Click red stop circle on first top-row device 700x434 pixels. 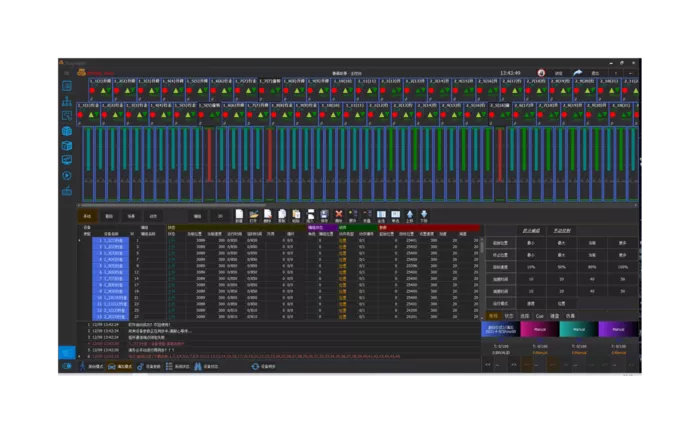[x=92, y=91]
